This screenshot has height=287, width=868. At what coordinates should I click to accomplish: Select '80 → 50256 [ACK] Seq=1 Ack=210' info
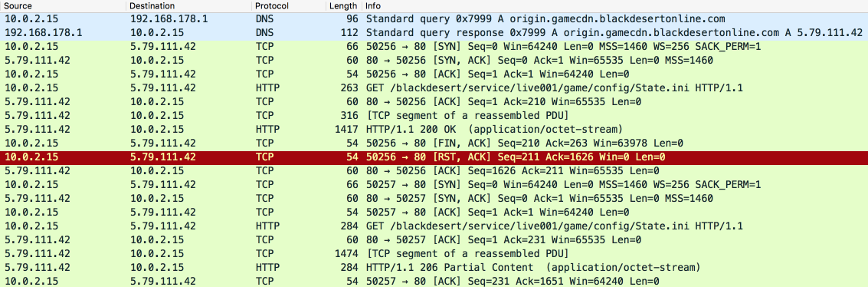(x=504, y=102)
